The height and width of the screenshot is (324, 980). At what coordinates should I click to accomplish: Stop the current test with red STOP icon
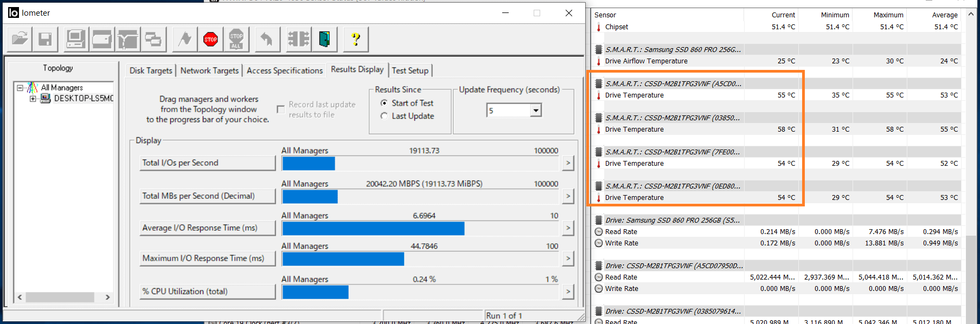[210, 39]
